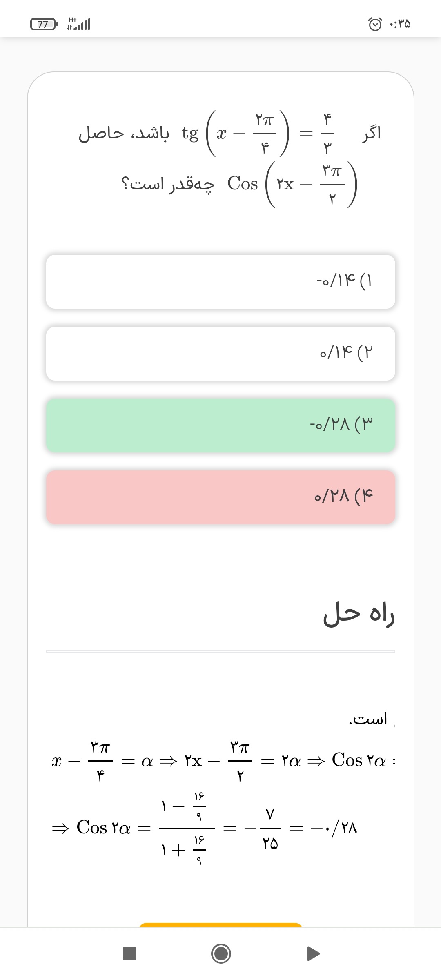Viewport: 441px width, 980px height.
Task: Select the green correct answer option 3
Action: 220,425
